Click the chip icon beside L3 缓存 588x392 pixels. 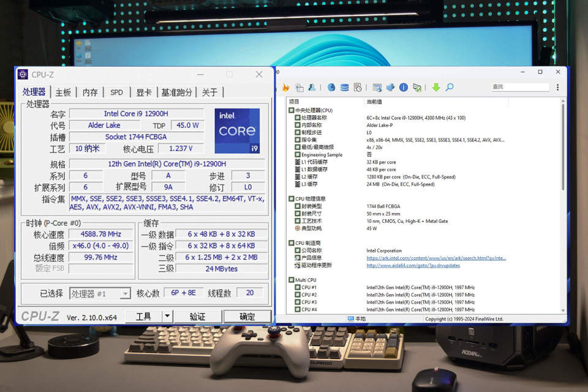(298, 184)
